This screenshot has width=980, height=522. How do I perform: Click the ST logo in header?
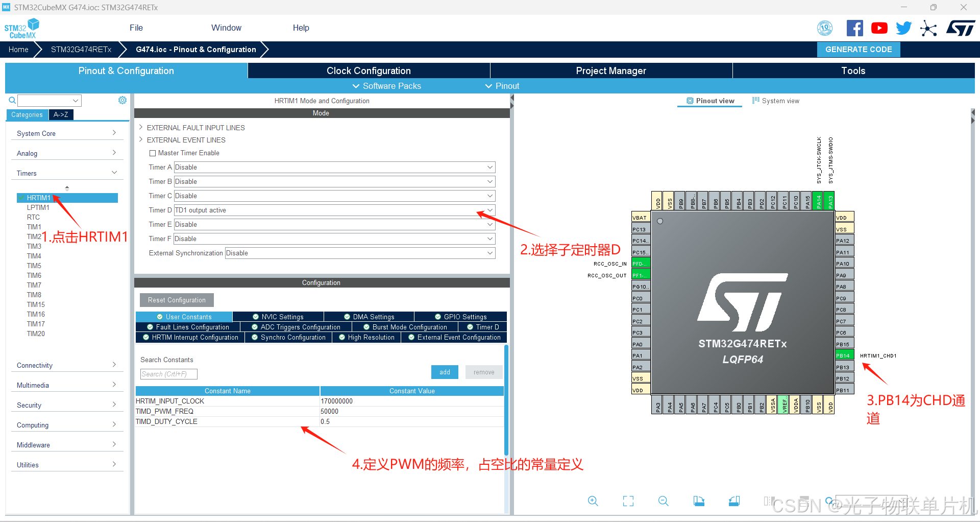961,28
